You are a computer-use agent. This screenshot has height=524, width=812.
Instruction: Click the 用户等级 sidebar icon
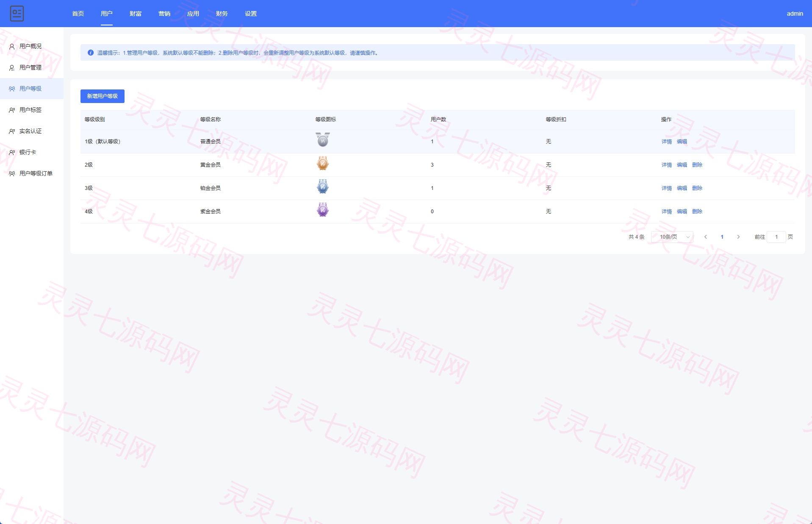click(x=12, y=89)
